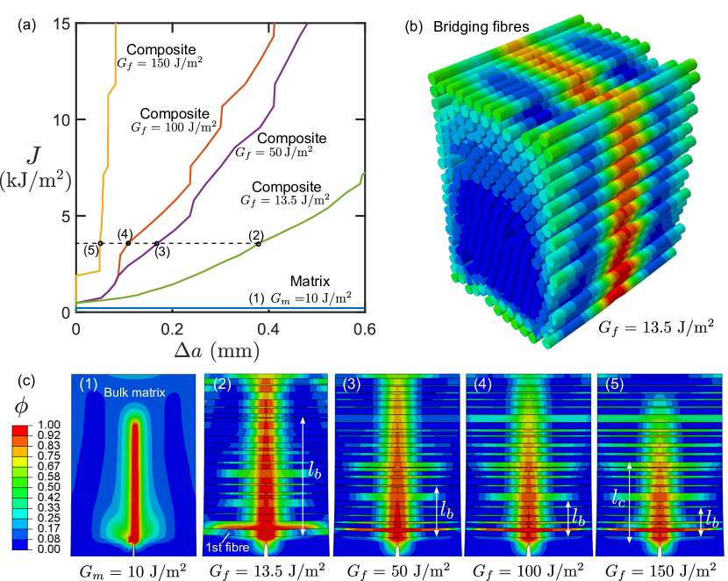Click the 'Gf = 50 J/m²' caption below panel (3)
The width and height of the screenshot is (728, 581).
[398, 570]
